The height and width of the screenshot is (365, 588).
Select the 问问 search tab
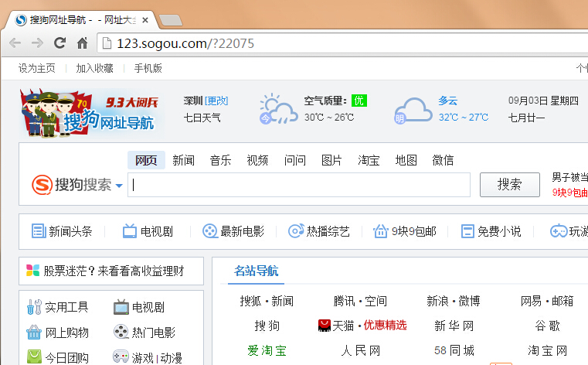pyautogui.click(x=294, y=160)
